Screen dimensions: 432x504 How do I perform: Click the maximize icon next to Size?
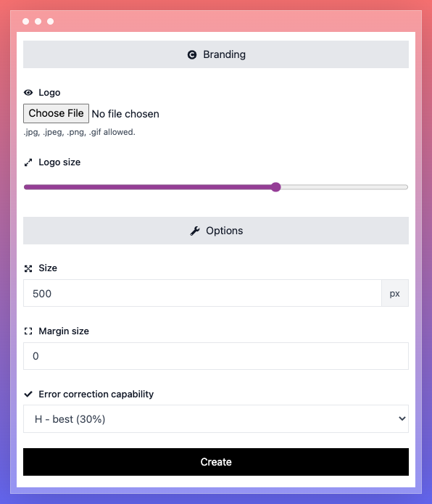[x=28, y=268]
